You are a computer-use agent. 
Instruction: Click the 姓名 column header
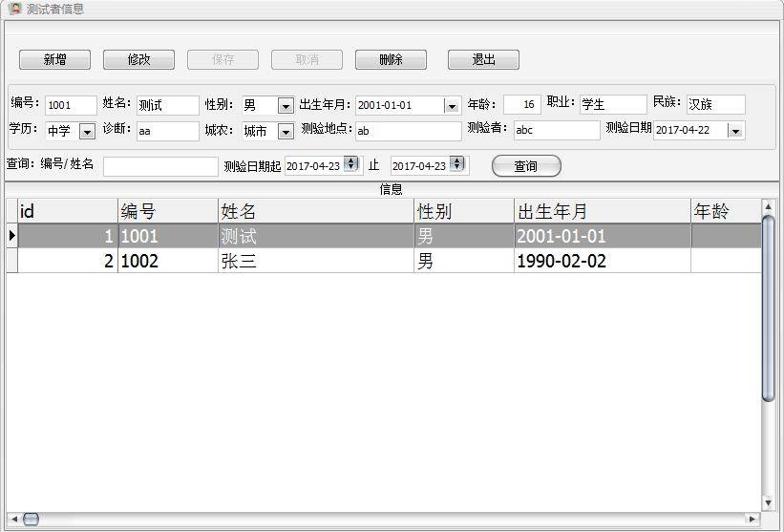(316, 211)
